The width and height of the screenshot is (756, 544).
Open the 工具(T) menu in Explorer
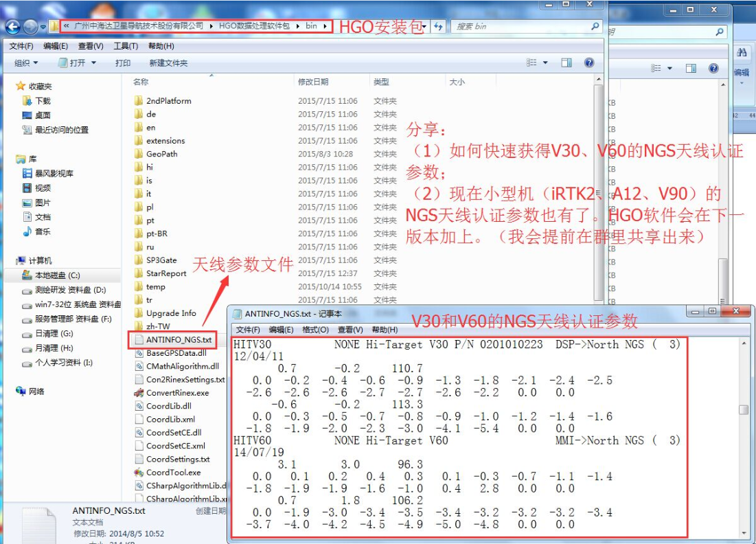(126, 46)
